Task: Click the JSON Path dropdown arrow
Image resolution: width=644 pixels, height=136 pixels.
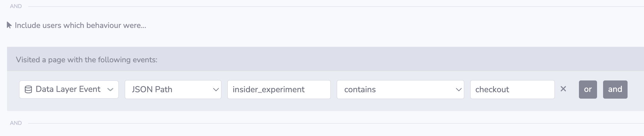Action: click(216, 90)
